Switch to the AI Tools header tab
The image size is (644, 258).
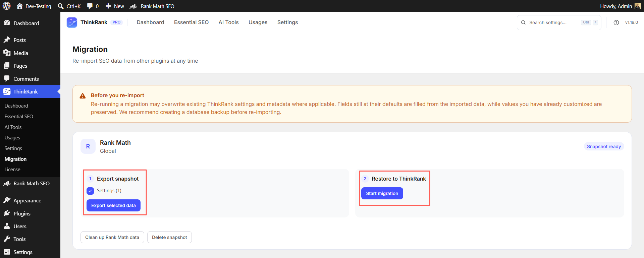228,22
